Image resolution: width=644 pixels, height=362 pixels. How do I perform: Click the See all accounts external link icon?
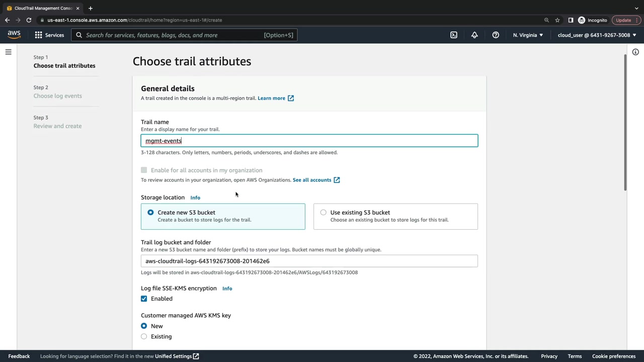point(337,180)
